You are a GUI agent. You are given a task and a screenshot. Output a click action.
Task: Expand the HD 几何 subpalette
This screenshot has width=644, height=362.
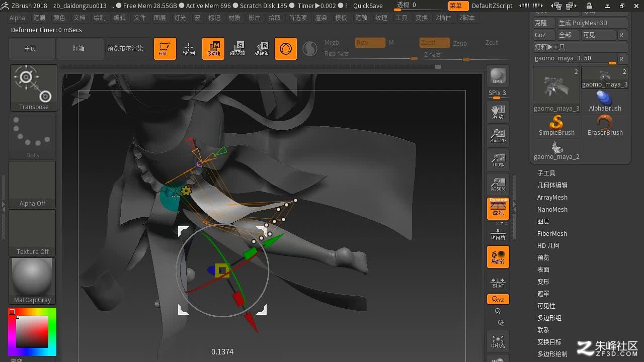click(x=548, y=245)
